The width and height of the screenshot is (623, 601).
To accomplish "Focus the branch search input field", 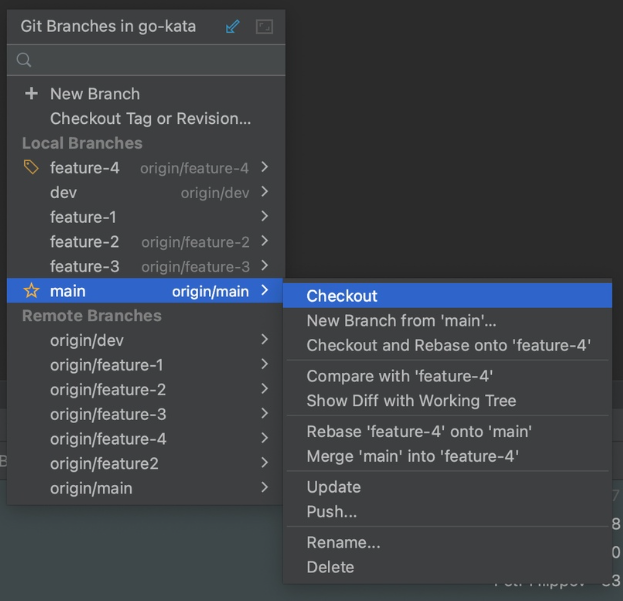I will pyautogui.click(x=150, y=60).
